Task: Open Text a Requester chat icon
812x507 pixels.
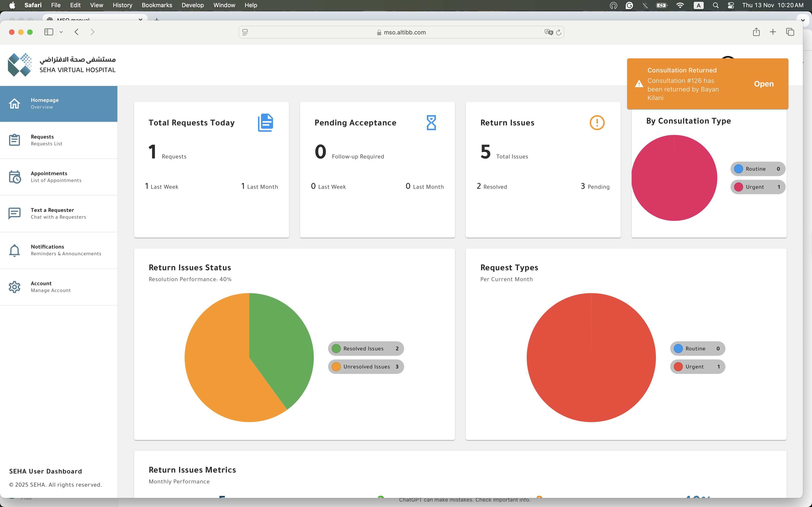Action: (x=14, y=213)
